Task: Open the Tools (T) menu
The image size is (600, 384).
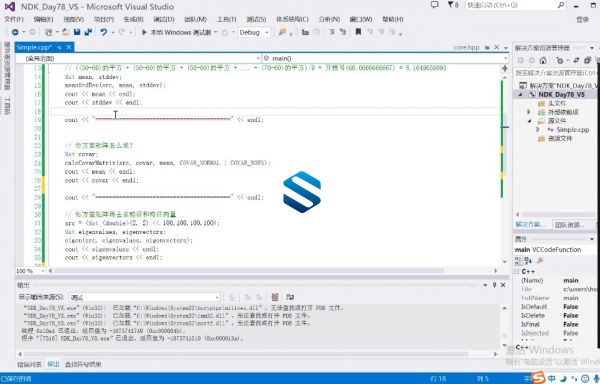Action: (227, 19)
